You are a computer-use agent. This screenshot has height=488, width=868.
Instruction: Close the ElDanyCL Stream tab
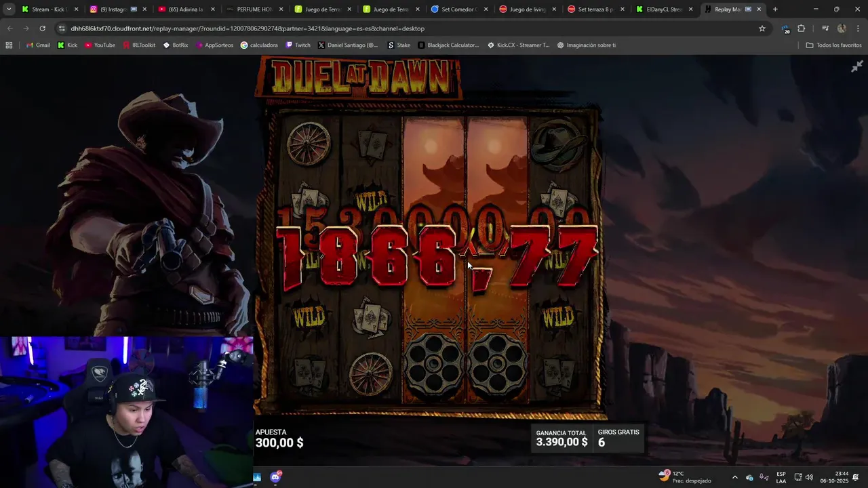690,9
